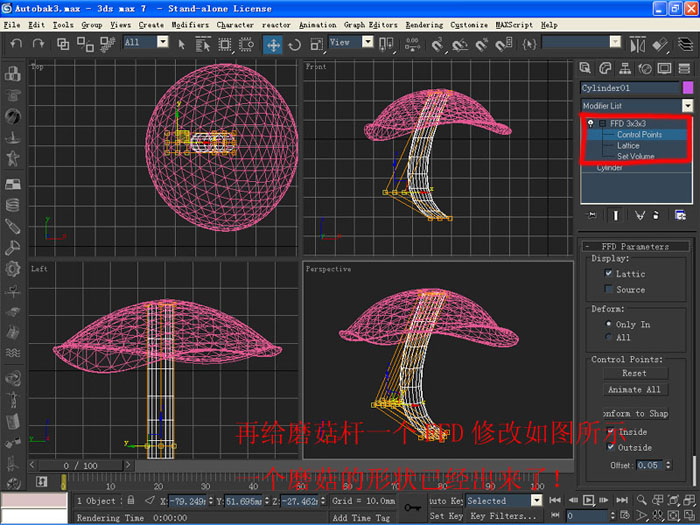This screenshot has width=700, height=525.
Task: Click the Zoom magnifier viewport control
Action: pos(641,500)
